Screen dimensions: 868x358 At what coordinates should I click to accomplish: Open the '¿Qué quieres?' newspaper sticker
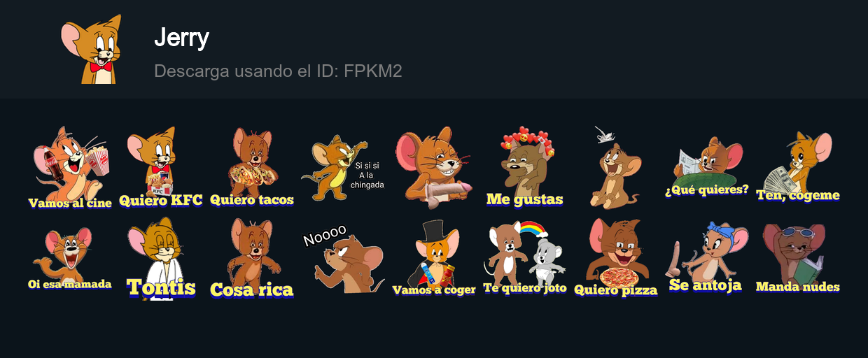(x=707, y=168)
